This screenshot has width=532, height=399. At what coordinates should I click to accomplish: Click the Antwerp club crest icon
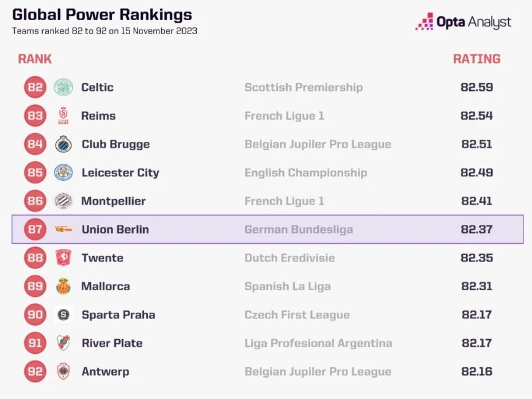click(64, 371)
